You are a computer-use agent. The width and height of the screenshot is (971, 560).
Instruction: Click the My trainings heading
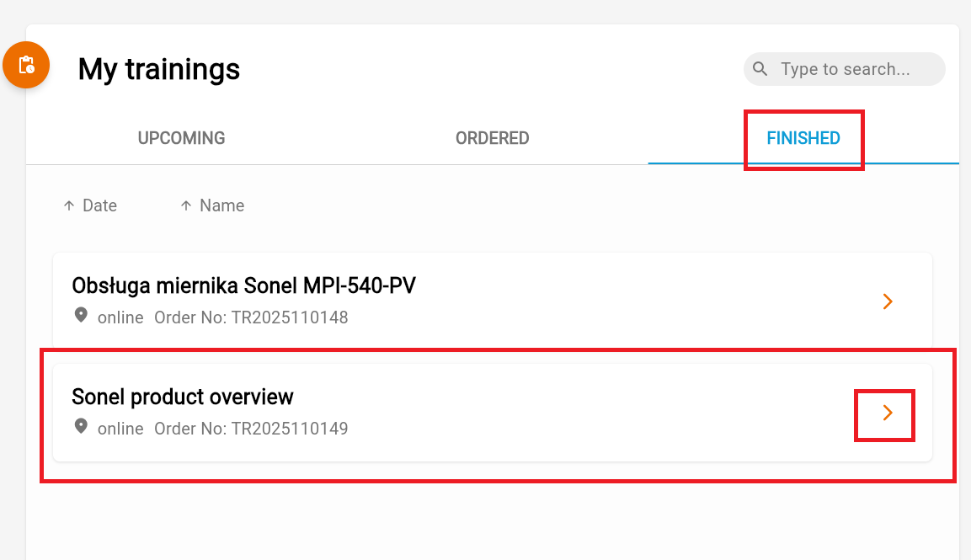(x=159, y=69)
